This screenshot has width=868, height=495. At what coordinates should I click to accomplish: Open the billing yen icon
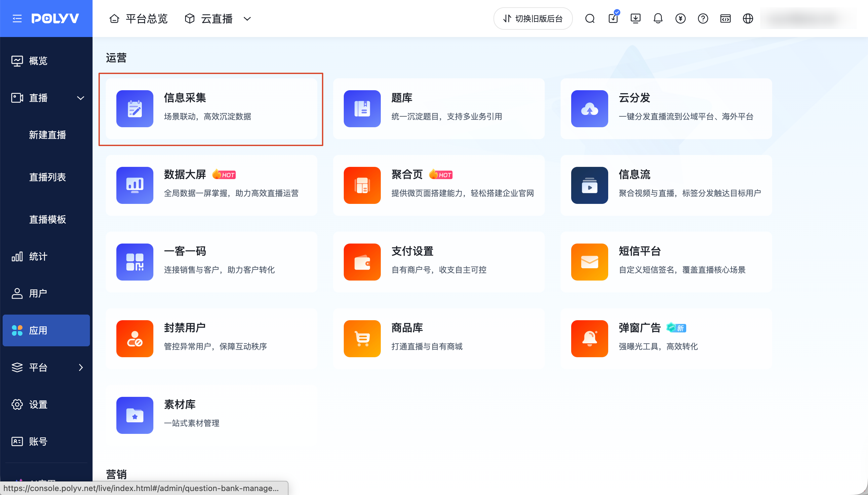point(680,19)
